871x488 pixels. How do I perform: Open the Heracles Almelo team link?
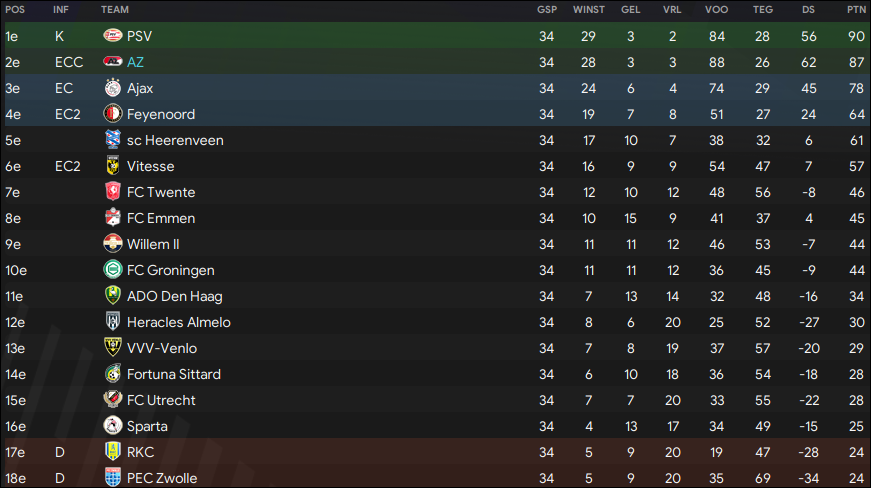pos(178,322)
